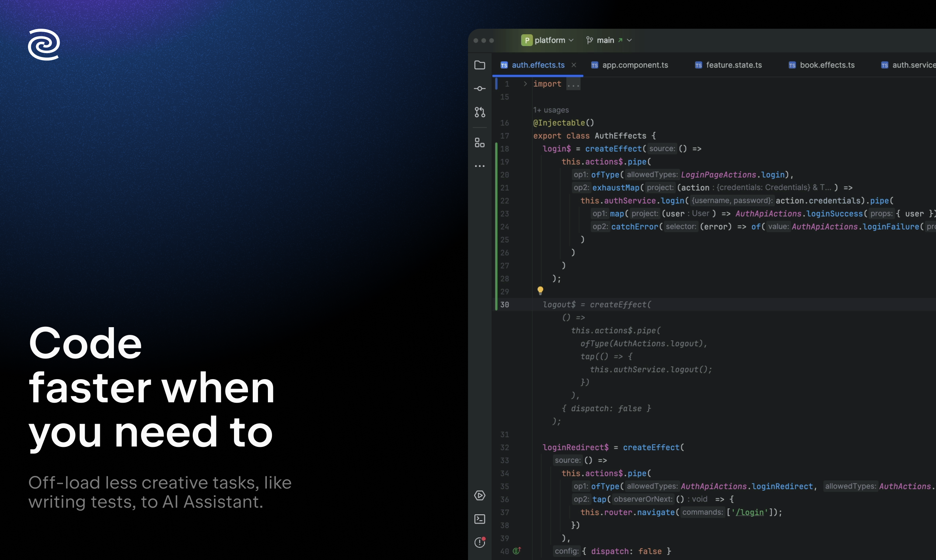Click the yellow lightbulb quick-fix icon
Viewport: 936px width, 560px height.
coord(540,290)
